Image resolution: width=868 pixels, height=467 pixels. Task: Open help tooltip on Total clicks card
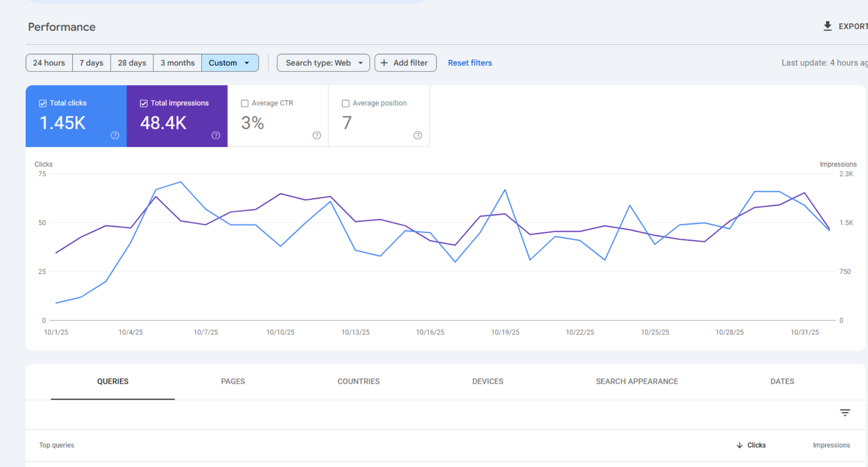point(114,135)
